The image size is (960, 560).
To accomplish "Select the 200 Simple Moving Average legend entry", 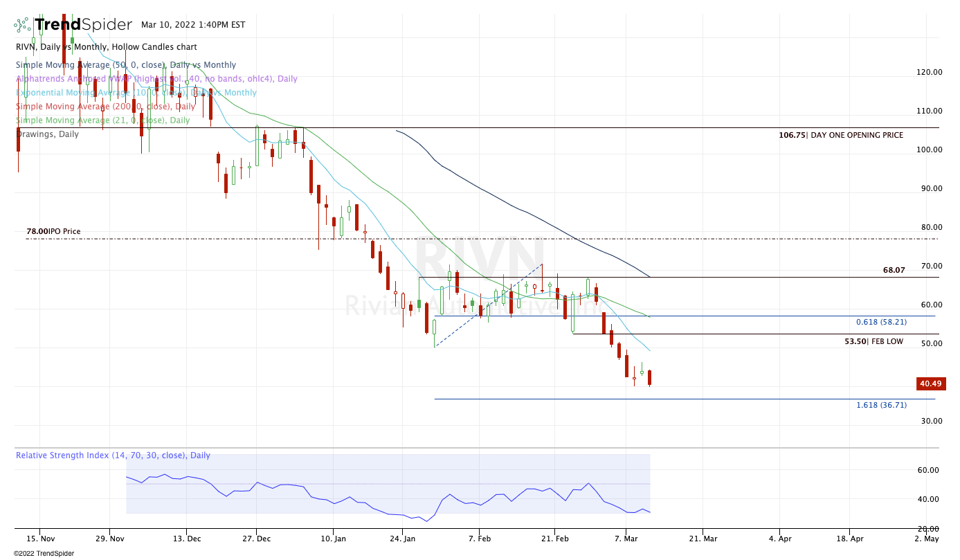I will pos(105,107).
